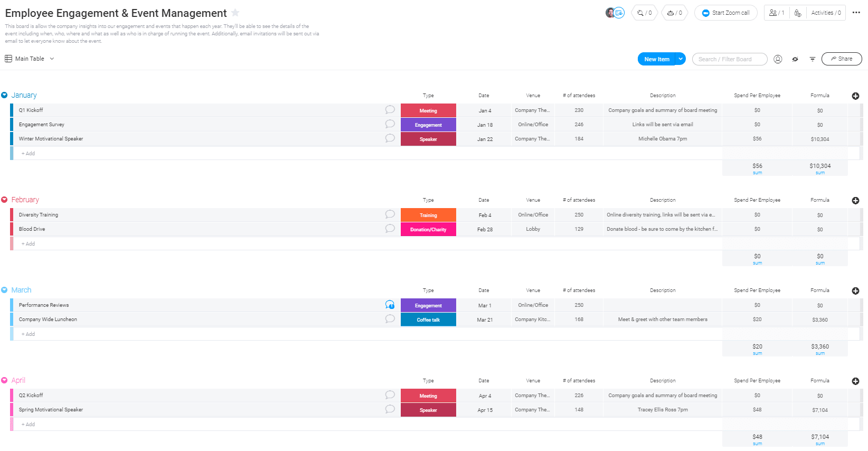
Task: Open the filter lines icon
Action: tap(812, 59)
